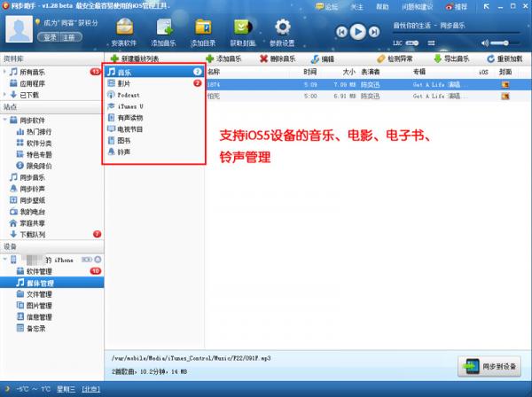
Task: Open 我的电台 my radio
Action: [27, 212]
